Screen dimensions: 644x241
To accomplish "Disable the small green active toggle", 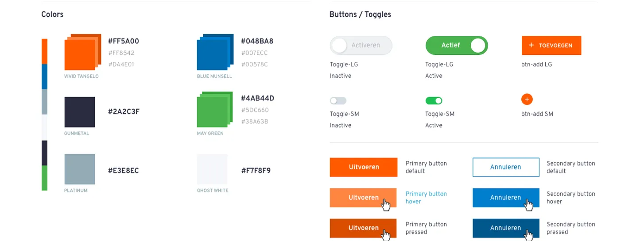I will pos(434,101).
